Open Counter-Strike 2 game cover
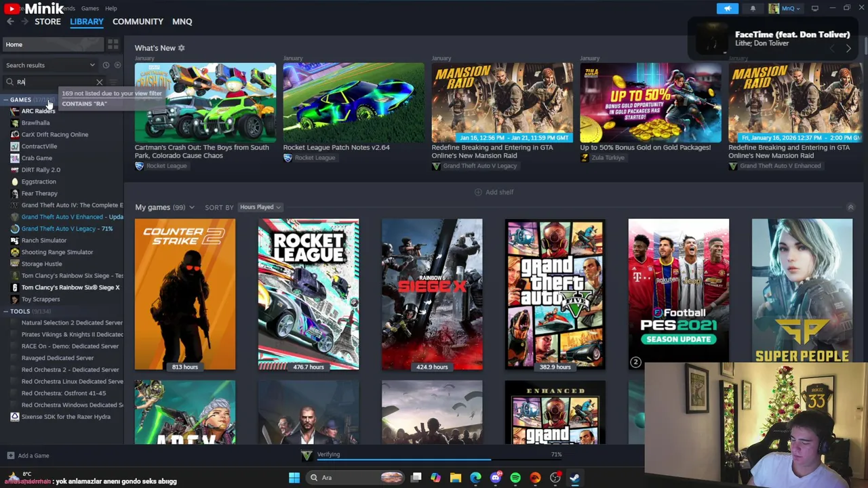This screenshot has width=868, height=488. click(185, 294)
